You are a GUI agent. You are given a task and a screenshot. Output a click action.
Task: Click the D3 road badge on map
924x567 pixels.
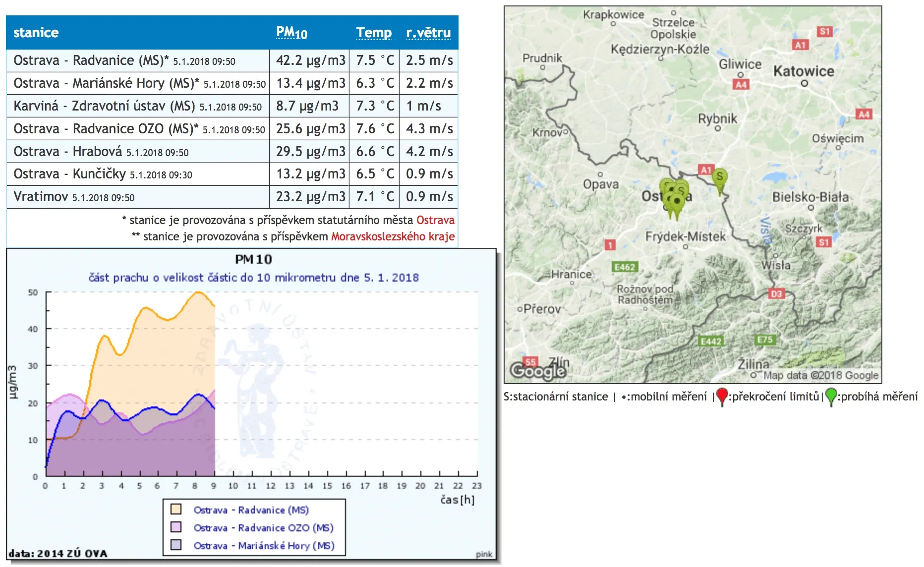tap(776, 293)
